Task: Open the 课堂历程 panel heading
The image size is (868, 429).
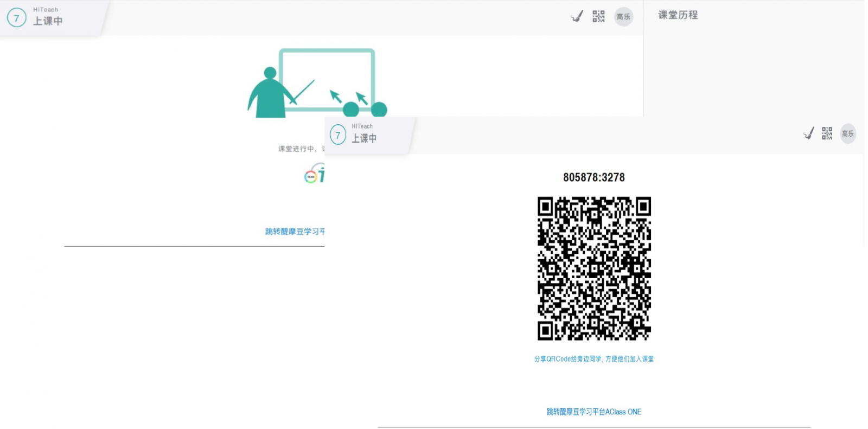Action: click(x=678, y=15)
